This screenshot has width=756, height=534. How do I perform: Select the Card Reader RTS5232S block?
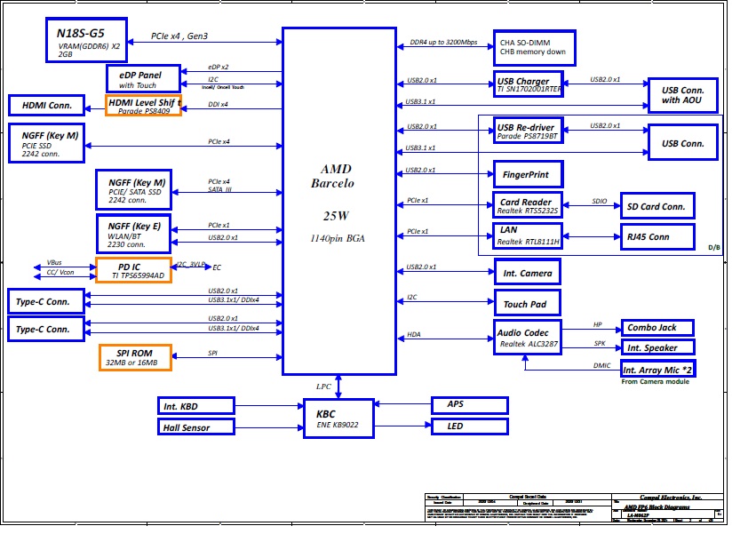(x=529, y=205)
